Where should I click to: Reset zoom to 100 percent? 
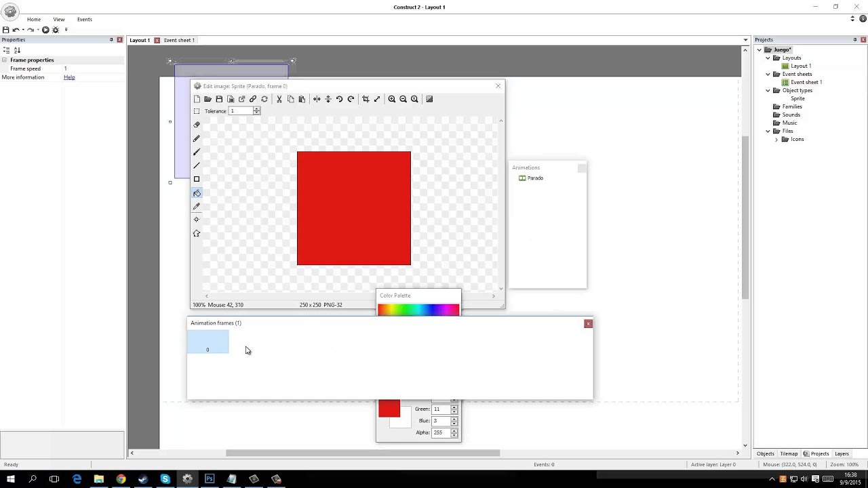(x=414, y=99)
